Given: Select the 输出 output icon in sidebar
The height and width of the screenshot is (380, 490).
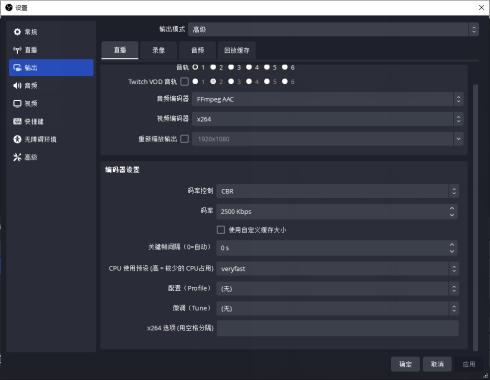Looking at the screenshot, I should (17, 68).
